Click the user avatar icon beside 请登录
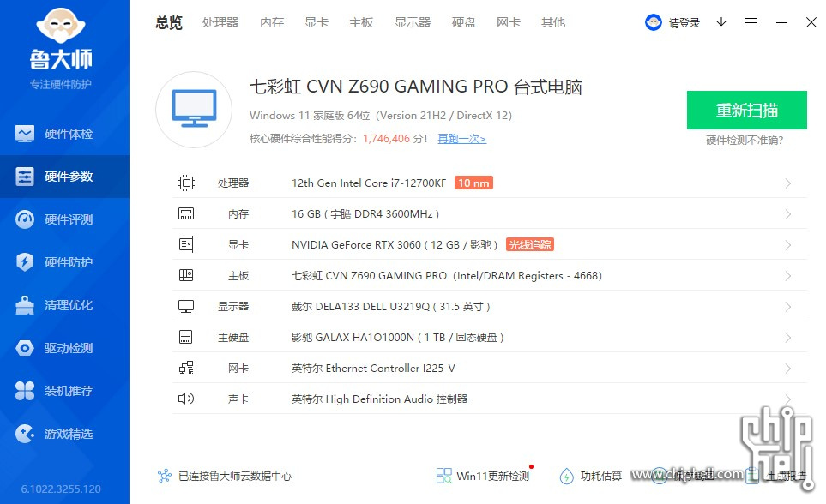This screenshot has width=826, height=504. click(x=654, y=22)
